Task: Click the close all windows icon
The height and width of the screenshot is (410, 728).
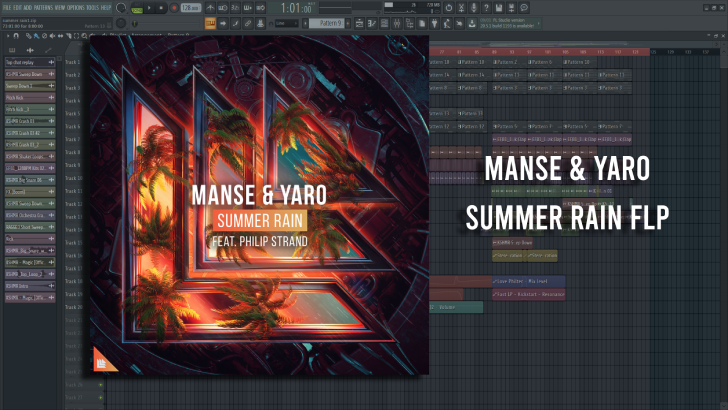Action: click(x=460, y=23)
